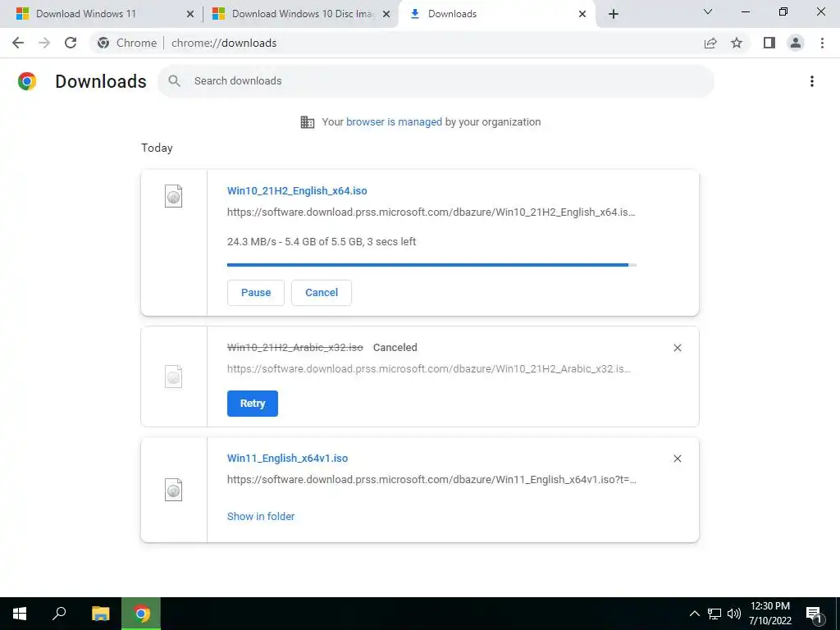Click the Win10_21H2_English_x64.iso file icon
840x630 pixels.
[x=173, y=196]
